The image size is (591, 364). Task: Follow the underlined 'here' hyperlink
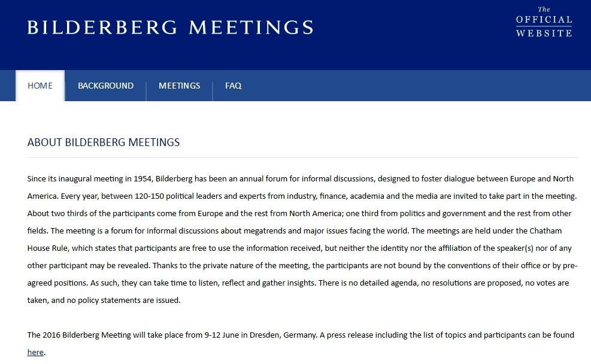35,352
